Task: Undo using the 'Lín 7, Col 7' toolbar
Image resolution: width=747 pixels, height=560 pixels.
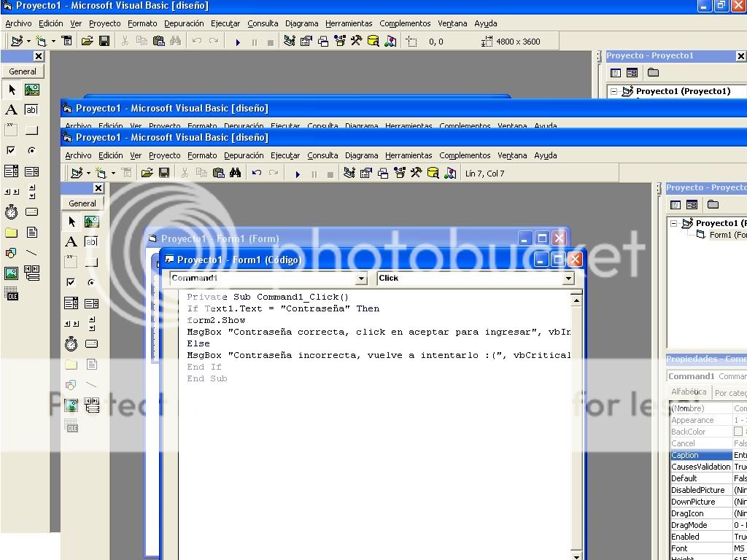Action: (257, 173)
